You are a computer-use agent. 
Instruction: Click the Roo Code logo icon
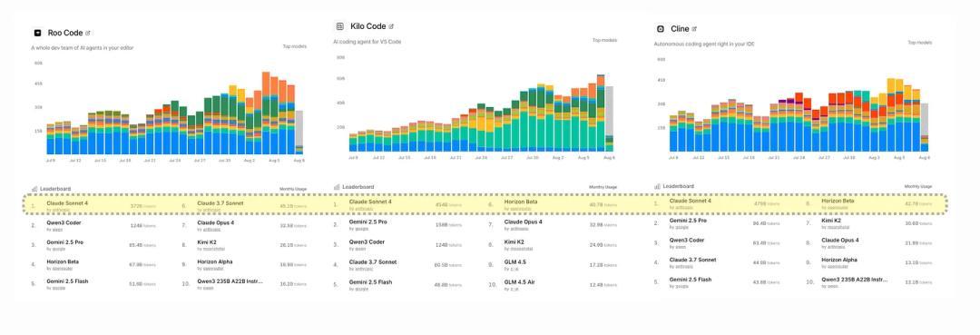tap(37, 33)
